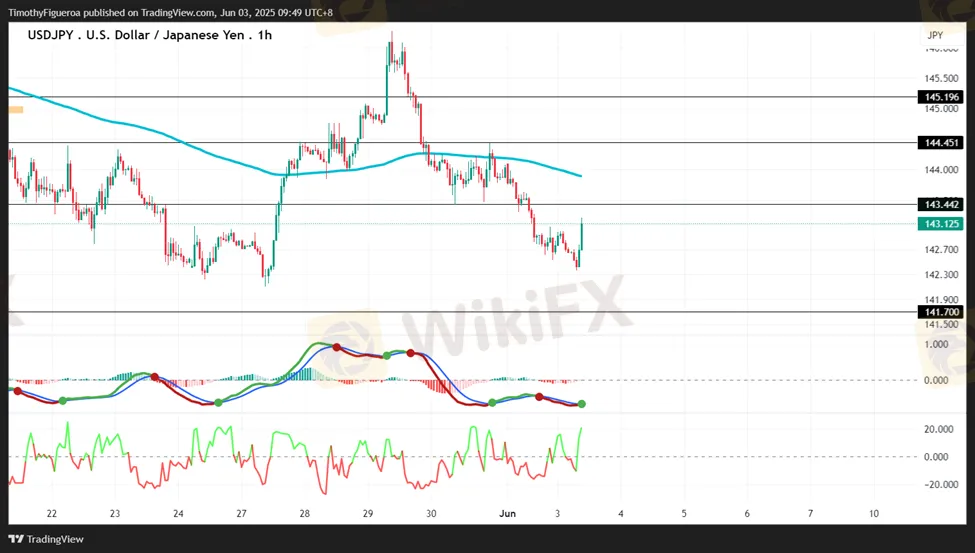Screen dimensions: 975x553
Task: Click date 29 on the time axis
Action: point(368,513)
